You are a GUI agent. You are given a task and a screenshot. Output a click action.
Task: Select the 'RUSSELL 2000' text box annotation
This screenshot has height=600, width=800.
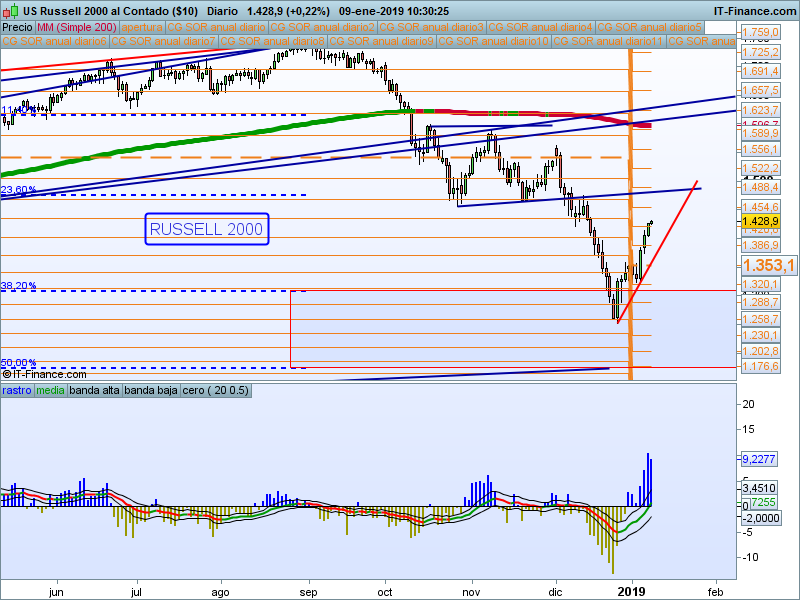point(207,229)
